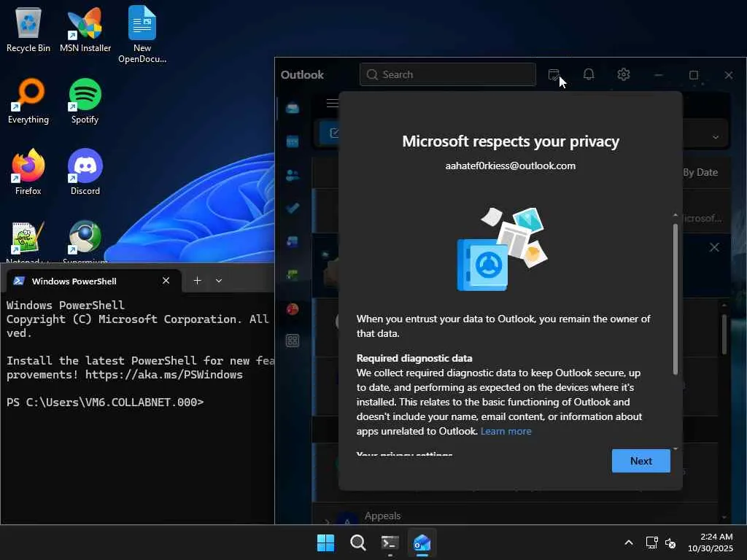Open taskbar Search

[357, 542]
